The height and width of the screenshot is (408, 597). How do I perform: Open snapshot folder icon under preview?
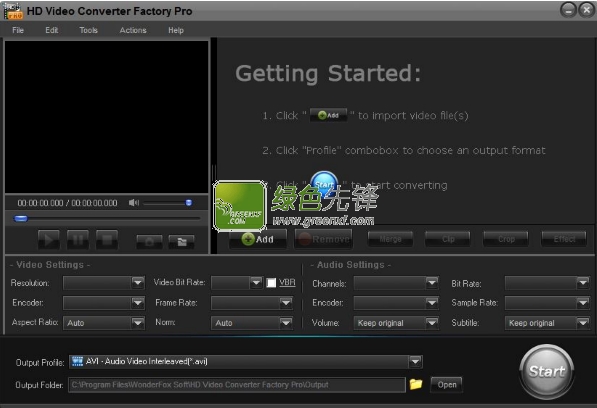[x=182, y=241]
